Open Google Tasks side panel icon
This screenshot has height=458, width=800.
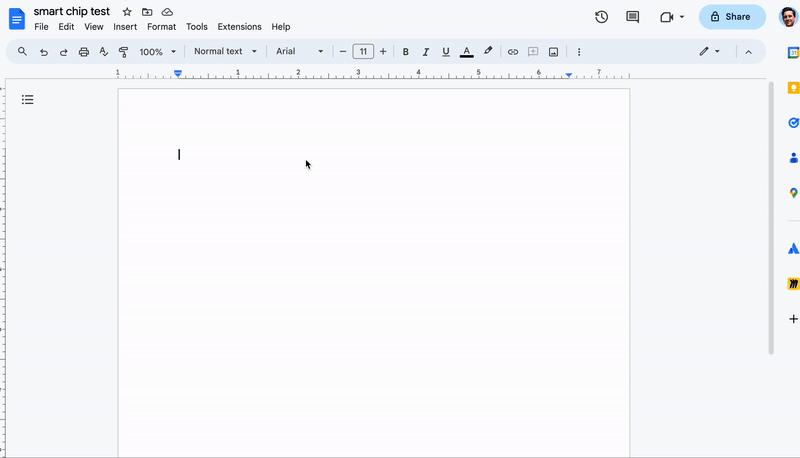[x=793, y=123]
